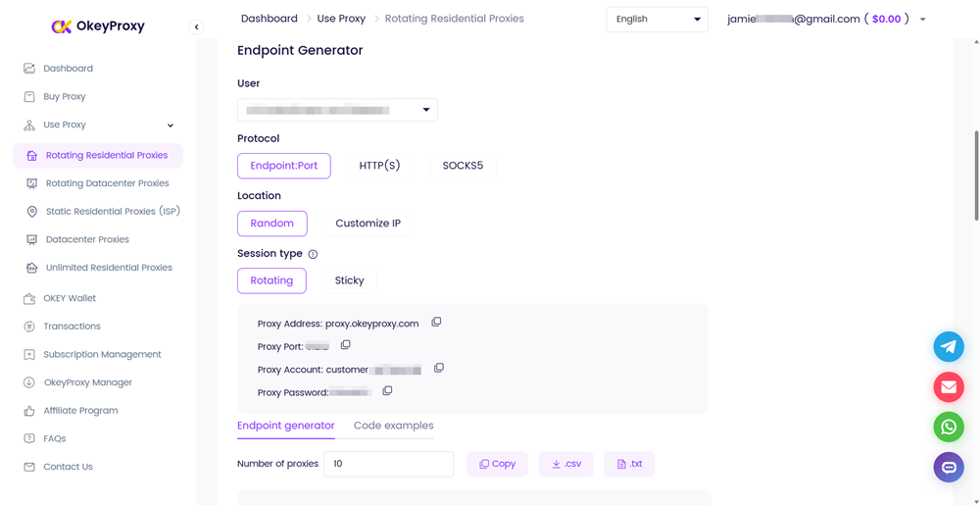This screenshot has height=505, width=980.
Task: Open Dashboard in the sidebar
Action: [x=69, y=68]
